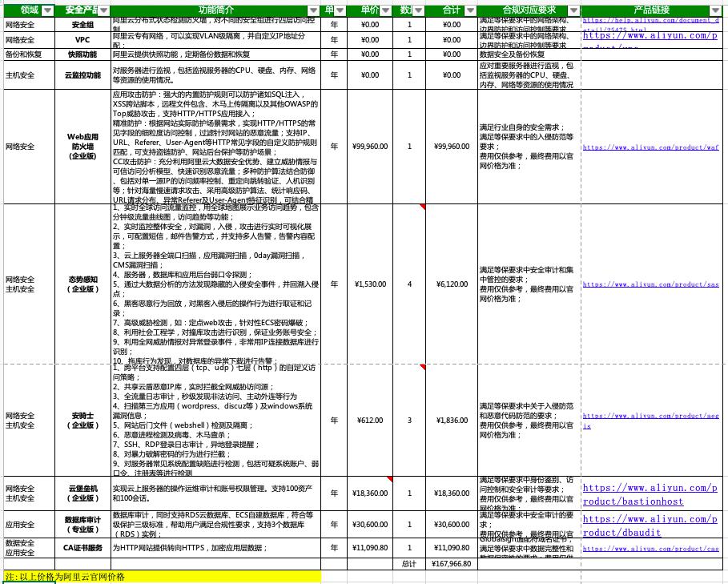728x584 pixels.
Task: Select the ¥1,836.00 subtotal cell
Action: coord(451,420)
